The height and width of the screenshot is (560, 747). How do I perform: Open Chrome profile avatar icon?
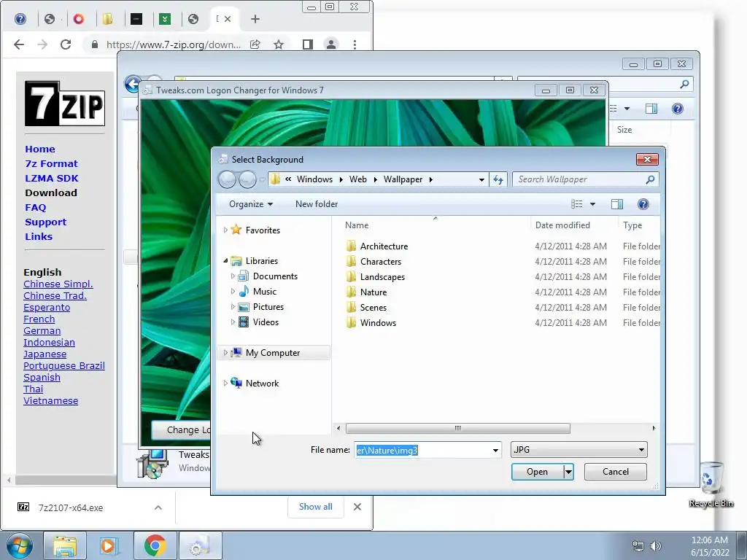tap(331, 44)
